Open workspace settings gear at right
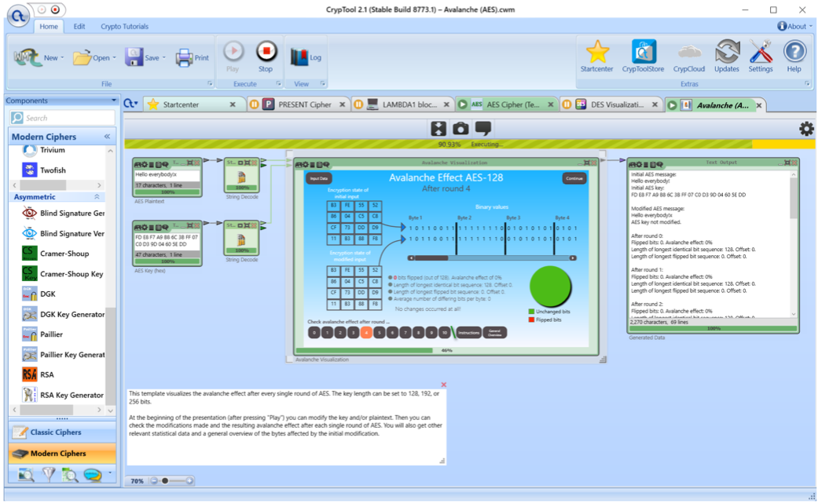 806,129
